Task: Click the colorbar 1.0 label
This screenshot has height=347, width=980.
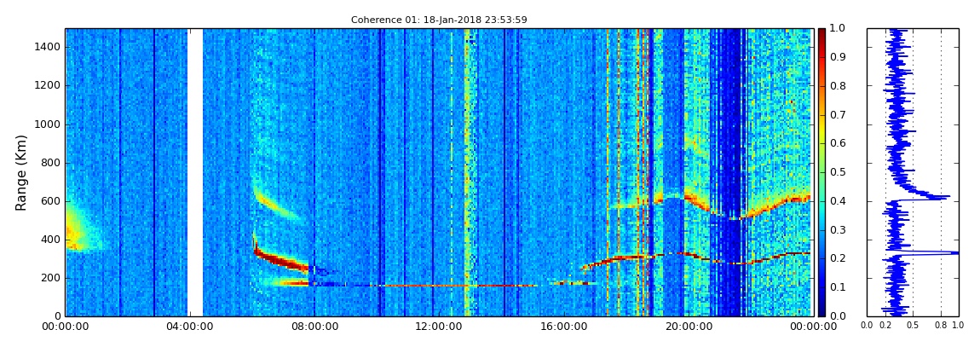Action: click(x=836, y=29)
